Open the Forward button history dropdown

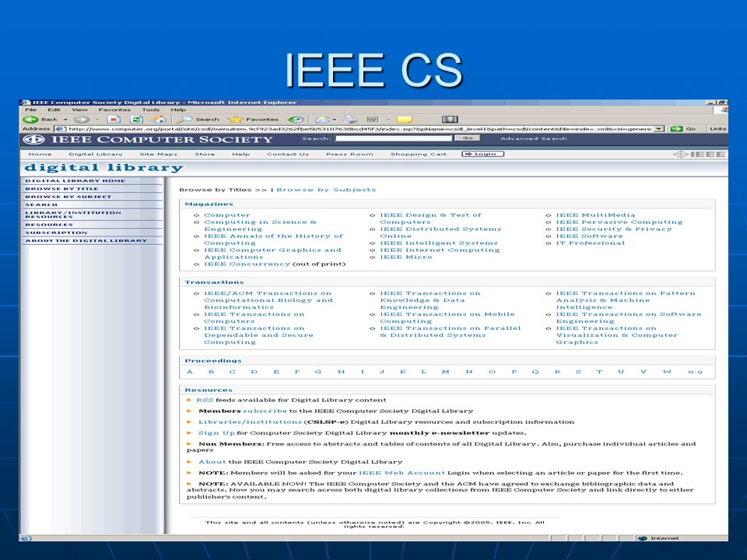click(96, 120)
